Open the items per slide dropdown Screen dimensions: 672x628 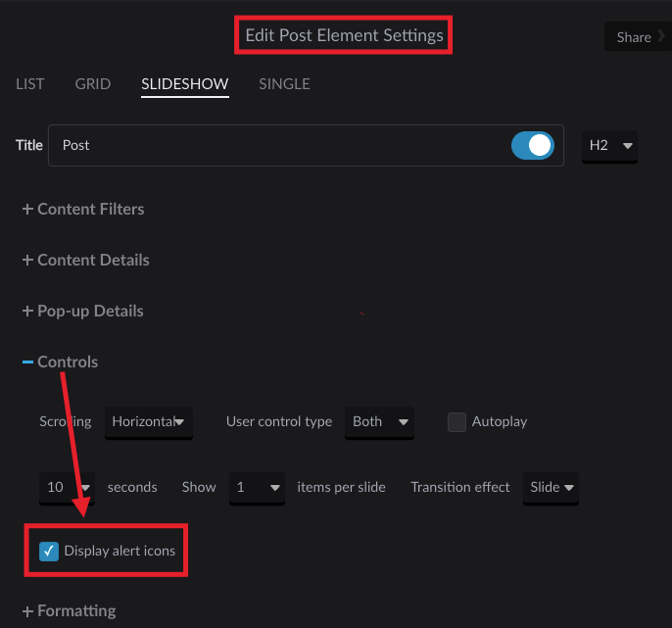(257, 488)
